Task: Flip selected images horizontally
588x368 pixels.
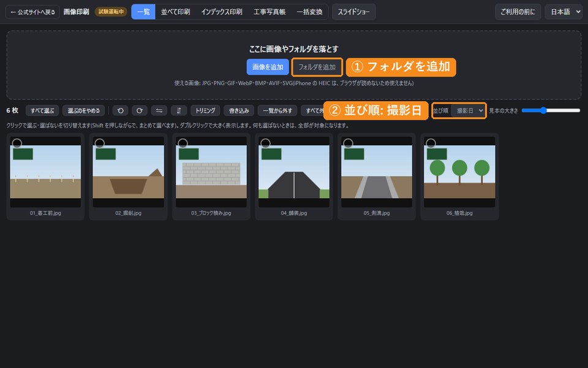Action: [159, 110]
